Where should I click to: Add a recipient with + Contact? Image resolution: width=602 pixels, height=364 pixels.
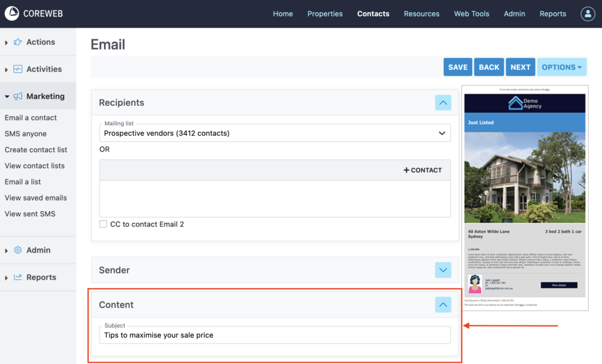423,170
